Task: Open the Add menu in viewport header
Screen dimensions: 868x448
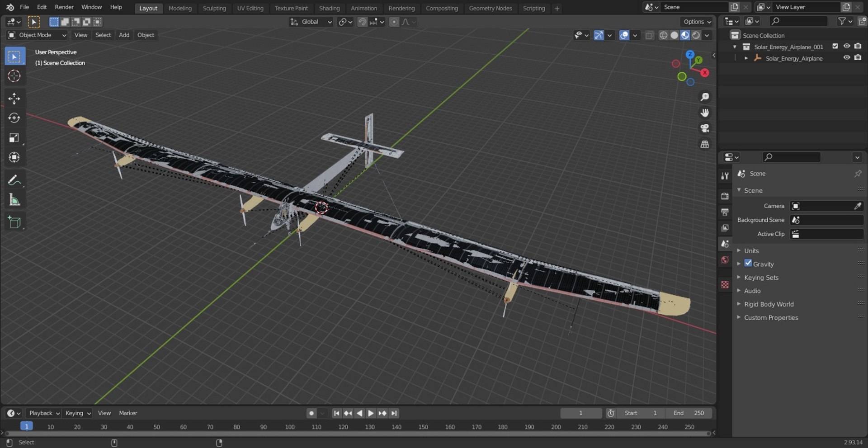Action: pyautogui.click(x=124, y=35)
